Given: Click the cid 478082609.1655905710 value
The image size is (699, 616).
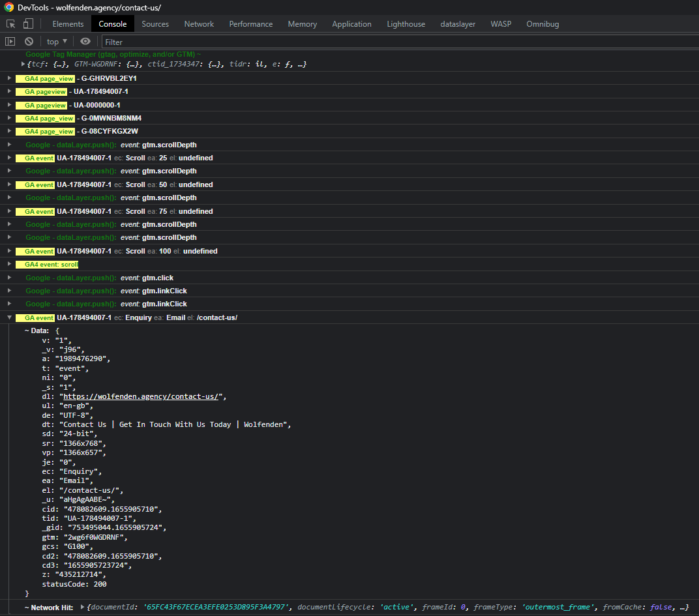Looking at the screenshot, I should [x=112, y=509].
